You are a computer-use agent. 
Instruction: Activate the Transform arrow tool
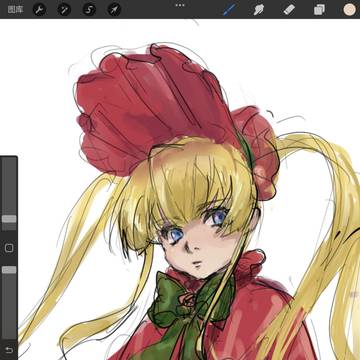[x=114, y=10]
